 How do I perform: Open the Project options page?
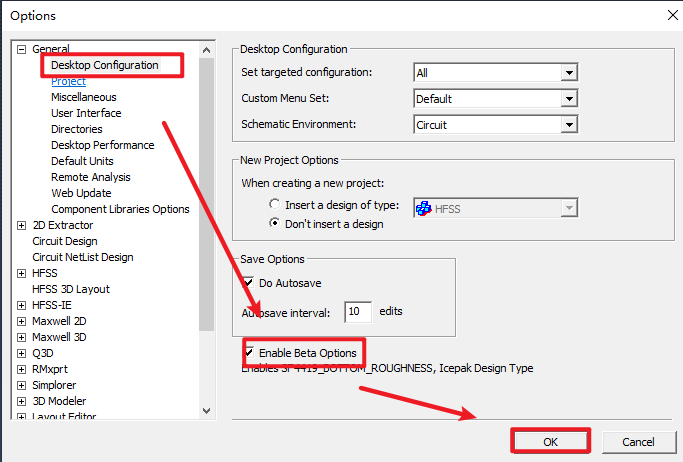click(68, 81)
